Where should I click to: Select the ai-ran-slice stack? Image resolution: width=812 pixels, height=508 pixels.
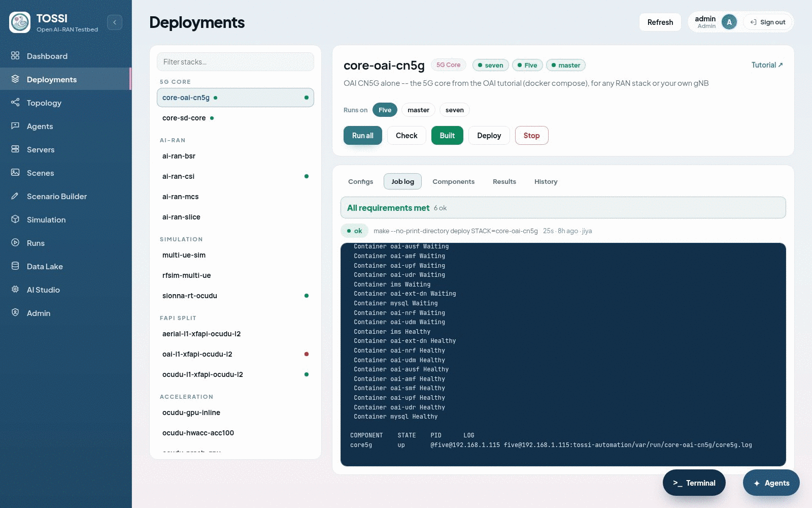pyautogui.click(x=235, y=217)
